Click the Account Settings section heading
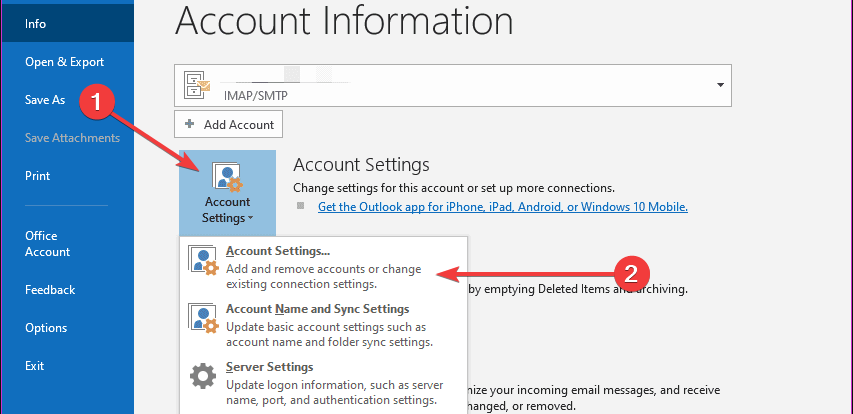 click(361, 164)
